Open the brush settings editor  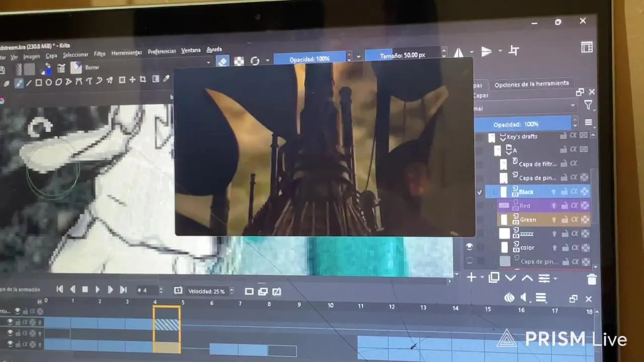[x=61, y=68]
